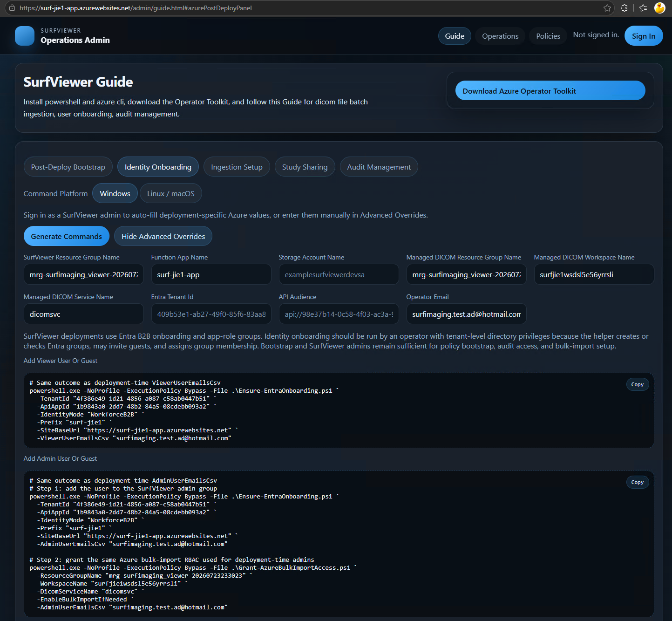Viewport: 672px width, 621px height.
Task: Select Windows command platform
Action: pos(115,193)
